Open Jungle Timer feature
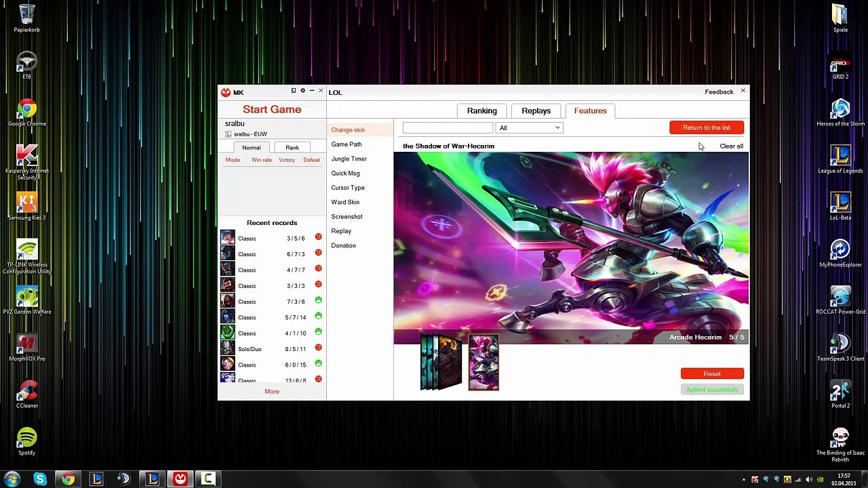The height and width of the screenshot is (488, 868). (349, 159)
